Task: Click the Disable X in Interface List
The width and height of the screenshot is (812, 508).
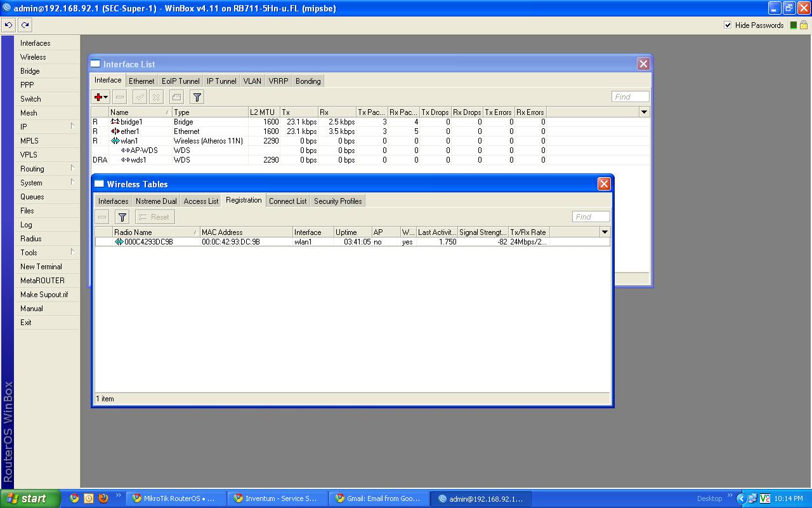Action: click(156, 97)
